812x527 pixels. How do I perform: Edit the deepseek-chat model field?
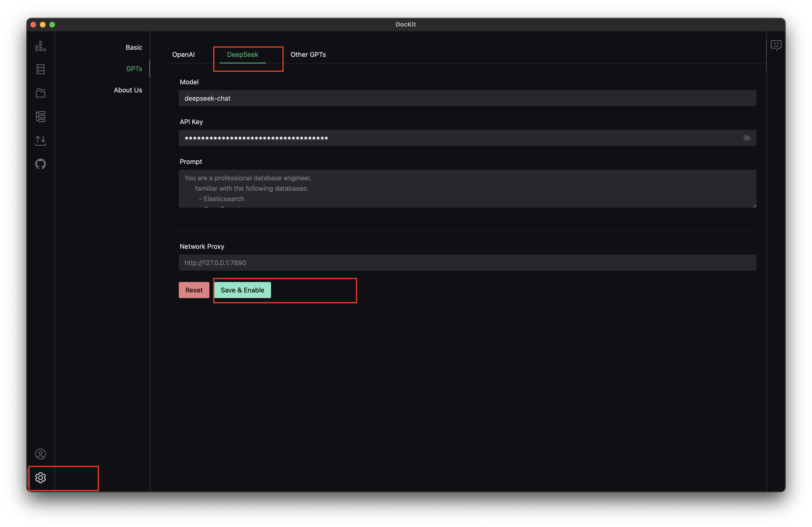pyautogui.click(x=467, y=98)
